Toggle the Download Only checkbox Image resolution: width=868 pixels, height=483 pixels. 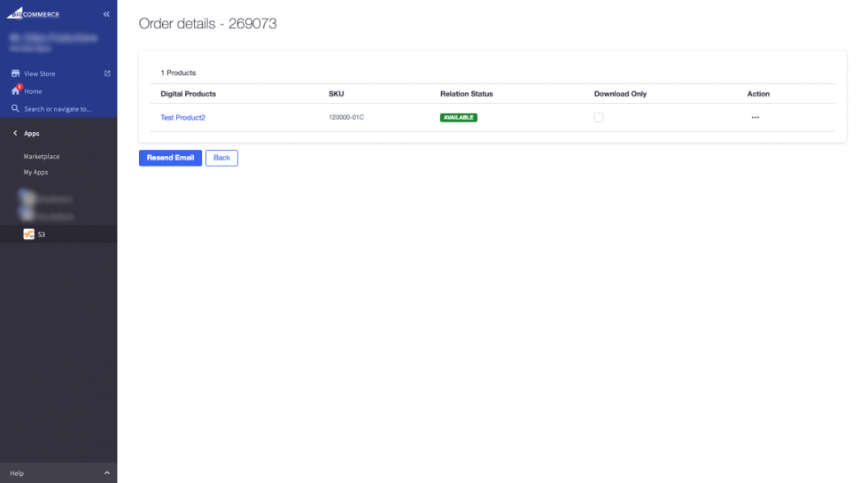pos(599,117)
